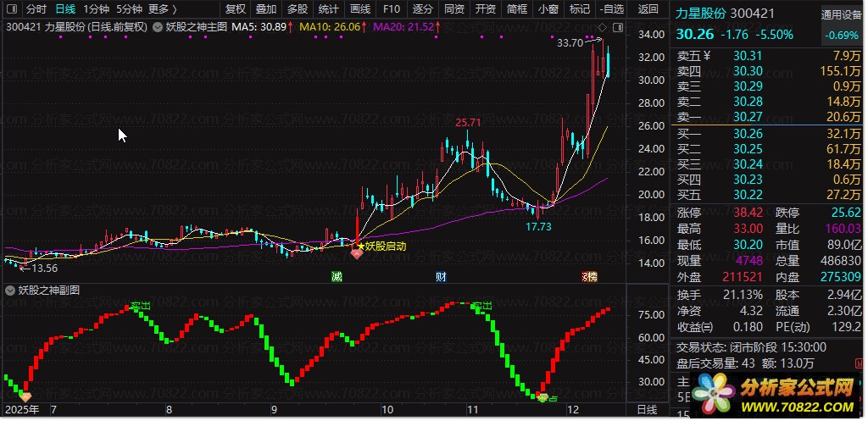Viewport: 868px width, 421px height.
Task: Click the 17.73 low price label
Action: pyautogui.click(x=538, y=226)
